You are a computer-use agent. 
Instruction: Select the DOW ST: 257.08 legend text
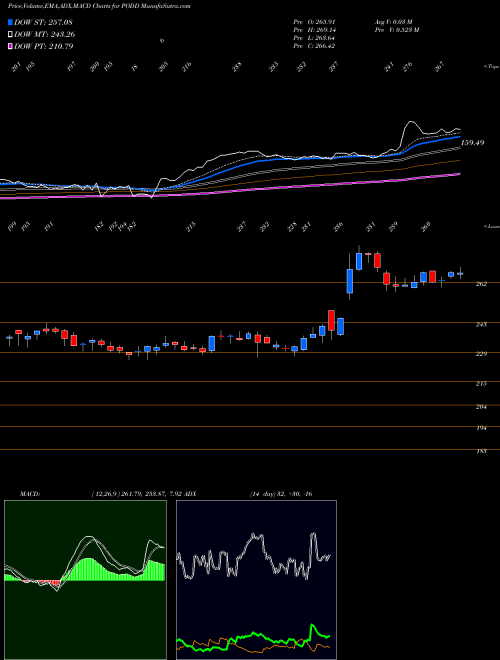coord(43,22)
